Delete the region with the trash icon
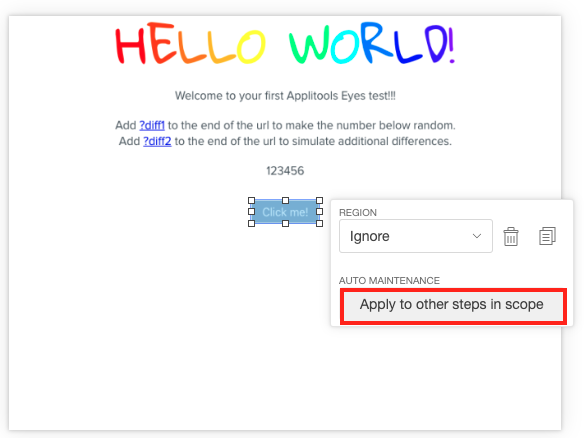584x438 pixels. pos(511,237)
